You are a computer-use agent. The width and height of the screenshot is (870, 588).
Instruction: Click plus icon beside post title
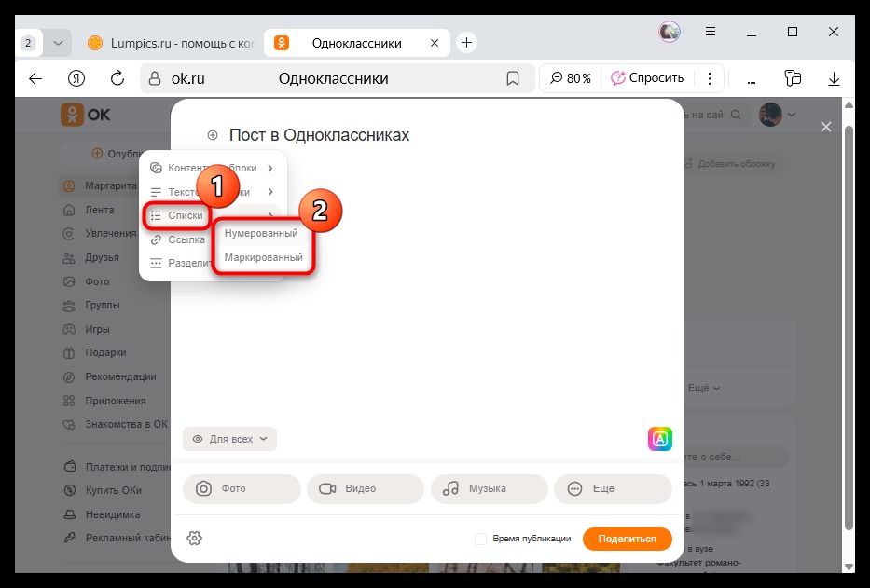click(213, 135)
